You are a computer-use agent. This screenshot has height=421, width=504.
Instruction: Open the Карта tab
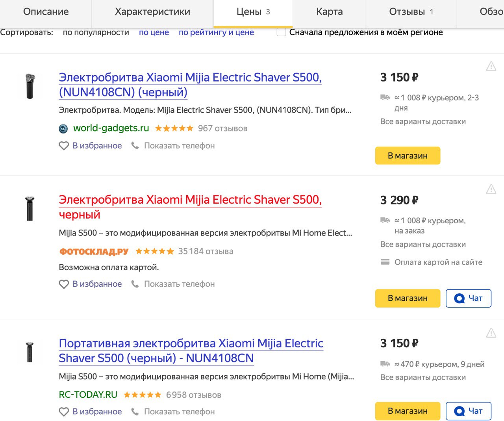click(329, 12)
